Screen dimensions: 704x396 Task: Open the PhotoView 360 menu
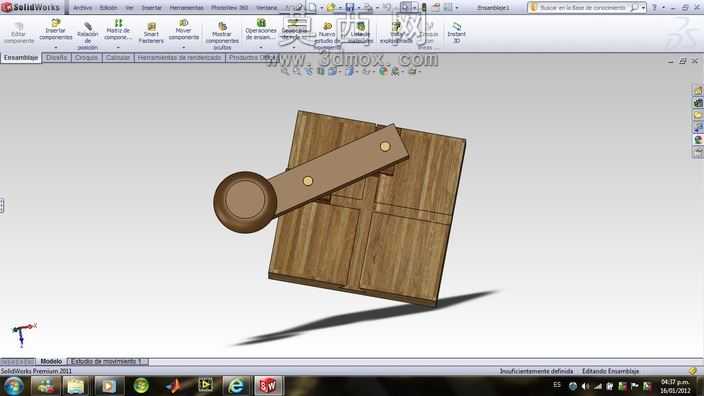229,8
